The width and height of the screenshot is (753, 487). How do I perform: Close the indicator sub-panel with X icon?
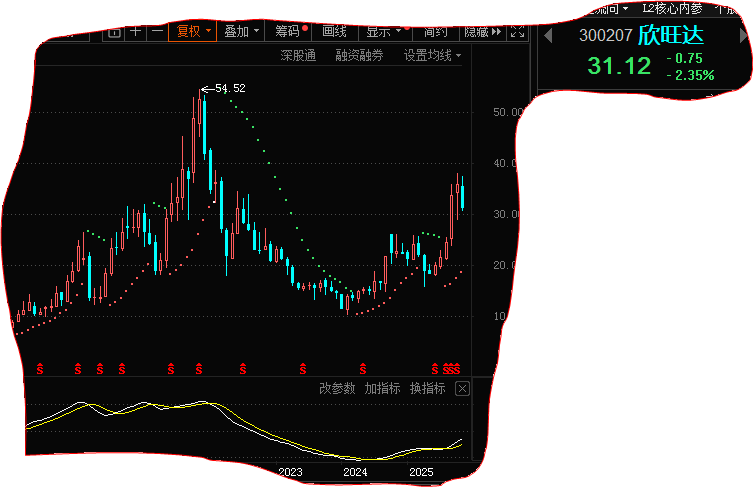tap(462, 388)
